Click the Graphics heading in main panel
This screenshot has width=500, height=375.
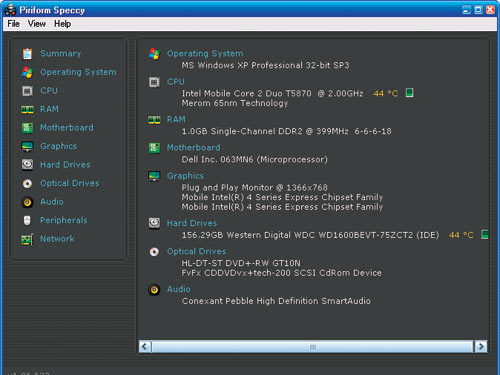[185, 176]
